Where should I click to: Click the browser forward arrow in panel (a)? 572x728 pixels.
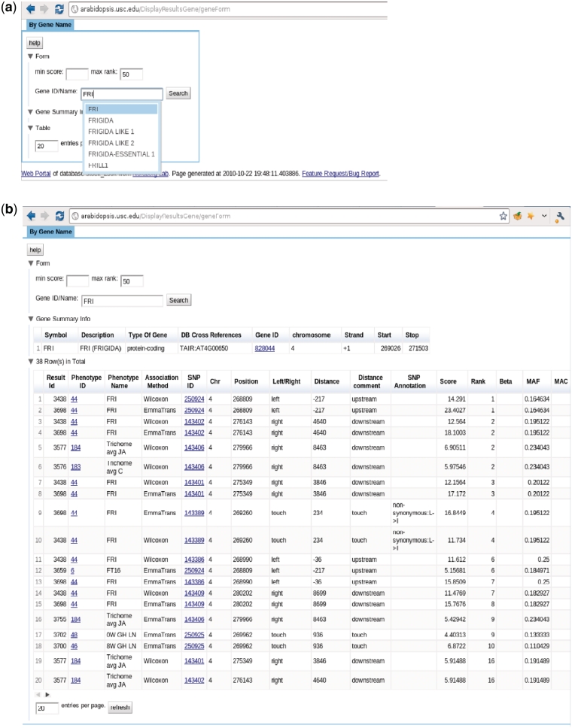pos(44,9)
